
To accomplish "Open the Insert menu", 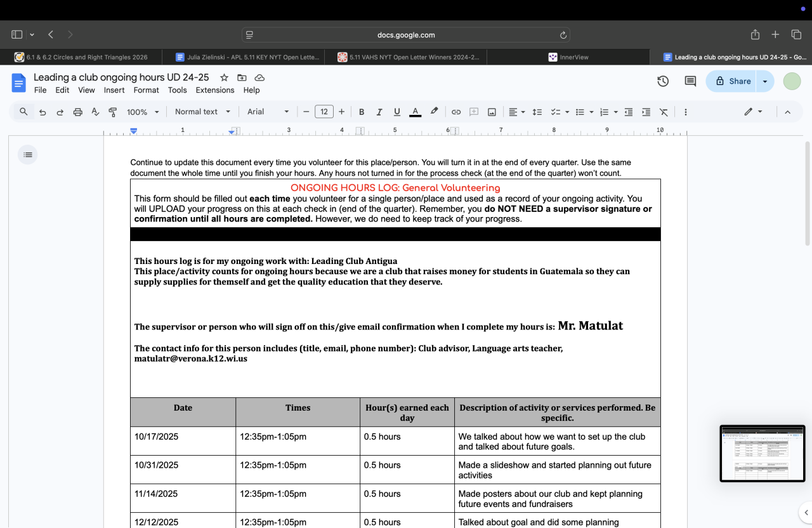I will [x=114, y=90].
